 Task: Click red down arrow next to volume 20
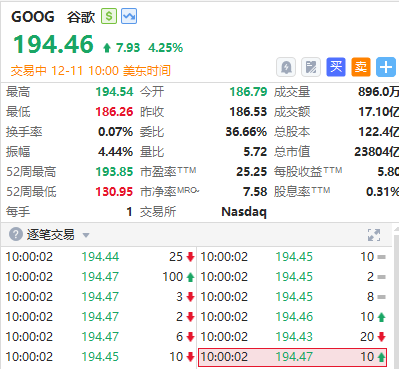(382, 337)
